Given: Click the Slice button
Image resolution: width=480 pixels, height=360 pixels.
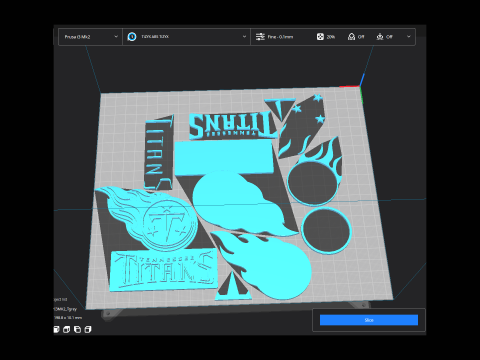Looking at the screenshot, I should [x=369, y=320].
